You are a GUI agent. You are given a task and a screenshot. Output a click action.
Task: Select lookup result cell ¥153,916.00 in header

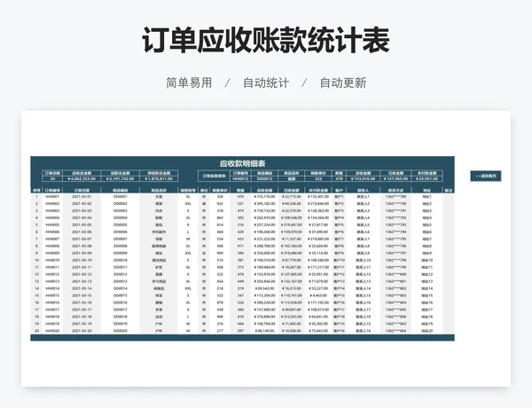point(363,178)
